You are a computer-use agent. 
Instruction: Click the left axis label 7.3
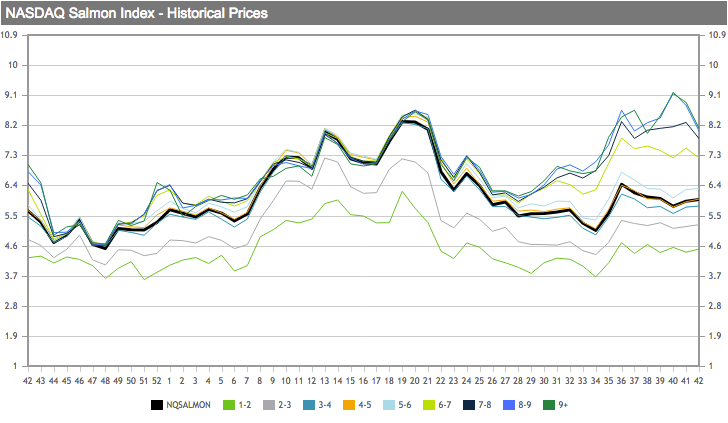tap(12, 155)
